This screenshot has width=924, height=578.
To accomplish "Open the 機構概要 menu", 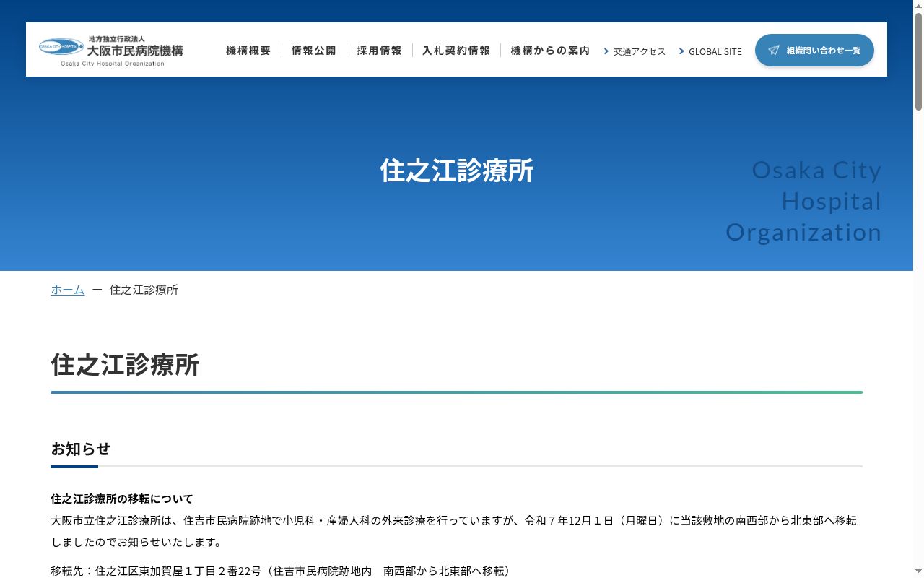I will 248,51.
